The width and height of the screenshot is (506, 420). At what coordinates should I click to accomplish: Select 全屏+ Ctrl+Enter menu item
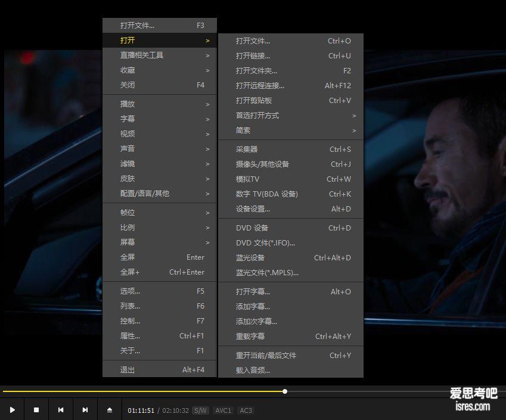[160, 272]
